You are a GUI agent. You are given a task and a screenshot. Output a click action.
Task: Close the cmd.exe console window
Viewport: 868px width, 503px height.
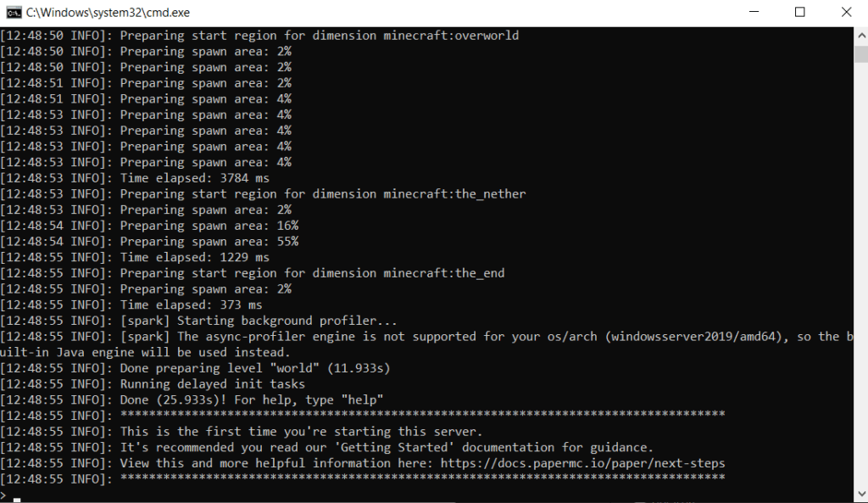click(846, 12)
